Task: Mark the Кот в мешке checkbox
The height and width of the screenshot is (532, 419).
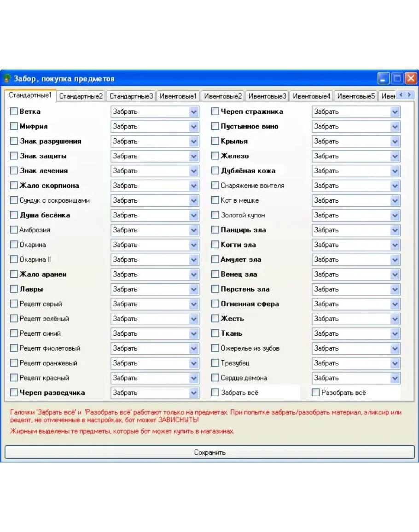Action: (215, 200)
